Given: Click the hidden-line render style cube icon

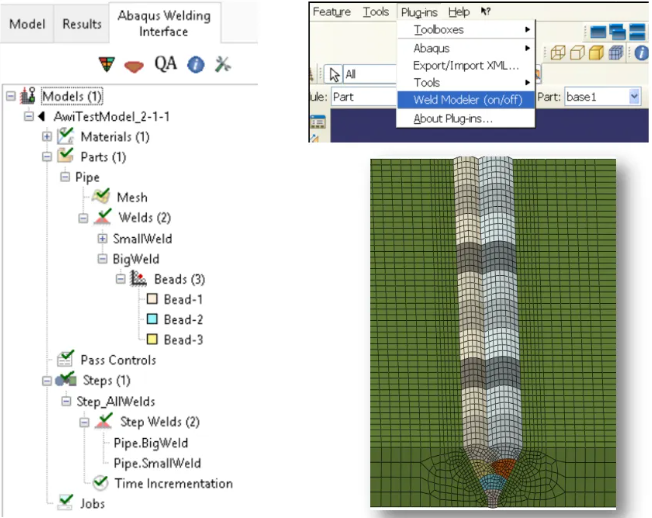Looking at the screenshot, I should click(x=577, y=53).
